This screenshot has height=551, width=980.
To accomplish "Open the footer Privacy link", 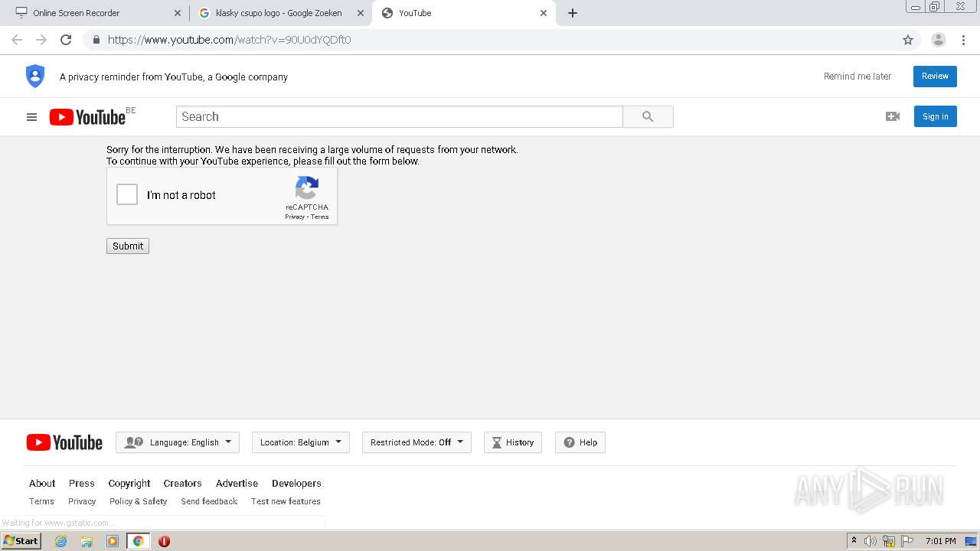I will (x=82, y=502).
